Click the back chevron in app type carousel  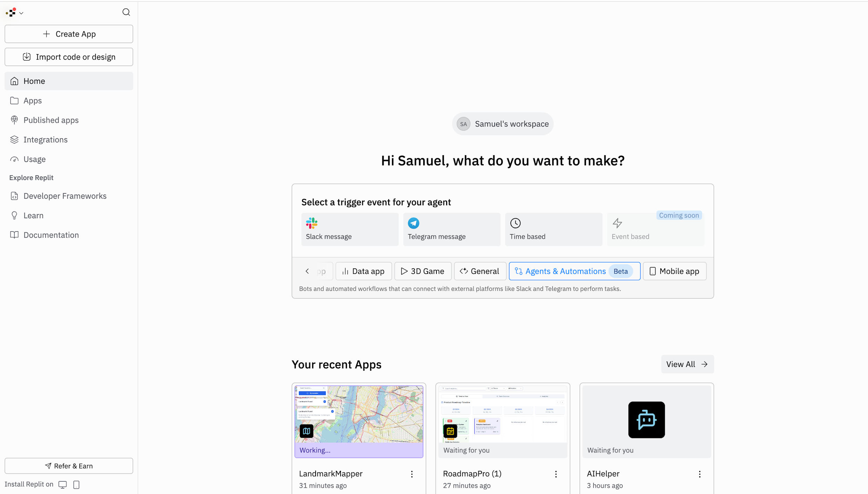tap(307, 271)
